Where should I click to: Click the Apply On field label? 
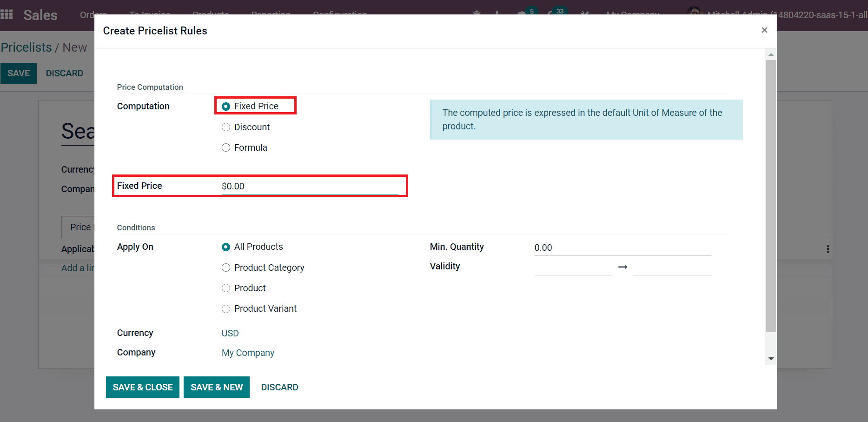pyautogui.click(x=135, y=247)
